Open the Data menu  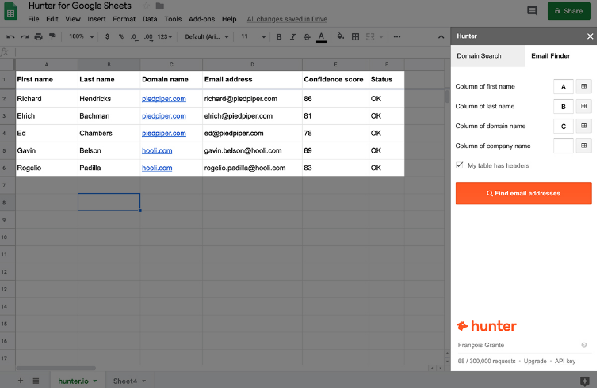click(150, 19)
